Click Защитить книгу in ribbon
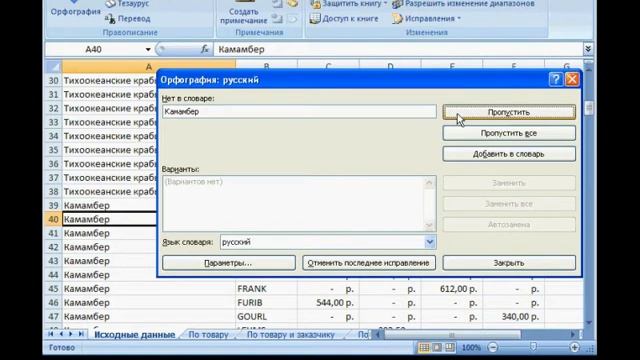640x360 pixels. coord(348,4)
